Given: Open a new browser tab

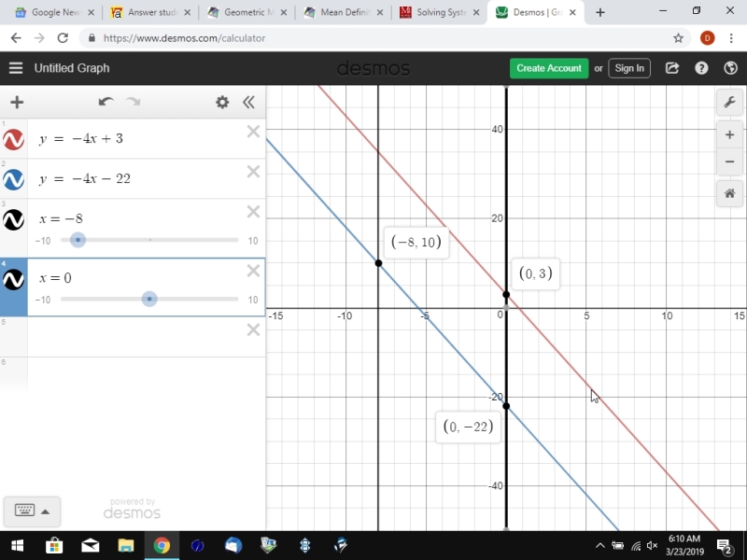Looking at the screenshot, I should (600, 12).
